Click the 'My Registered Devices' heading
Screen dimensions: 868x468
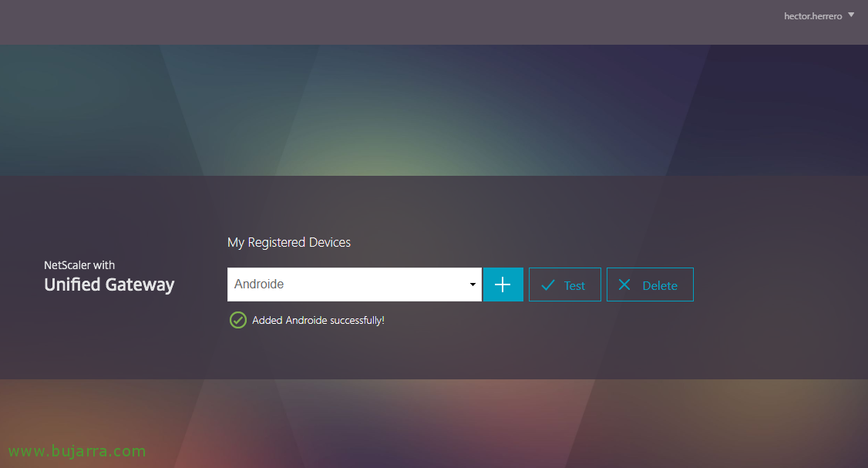click(x=289, y=243)
